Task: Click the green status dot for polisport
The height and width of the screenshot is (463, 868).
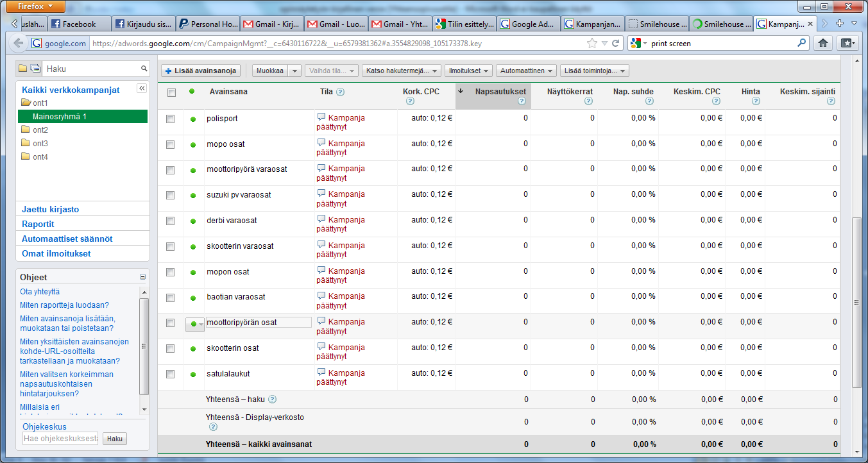Action: (193, 119)
